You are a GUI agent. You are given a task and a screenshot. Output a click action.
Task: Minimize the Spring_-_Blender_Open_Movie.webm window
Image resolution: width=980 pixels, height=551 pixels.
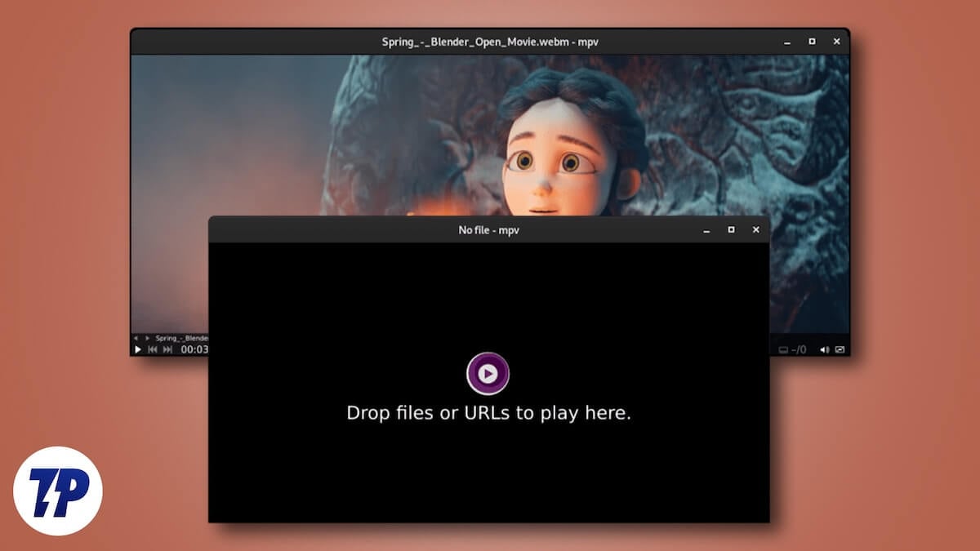pyautogui.click(x=787, y=42)
